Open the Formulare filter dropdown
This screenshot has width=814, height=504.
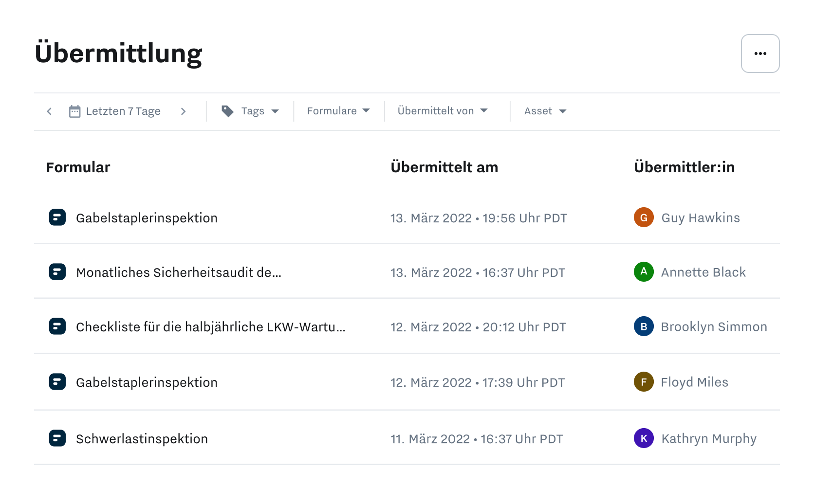click(338, 111)
